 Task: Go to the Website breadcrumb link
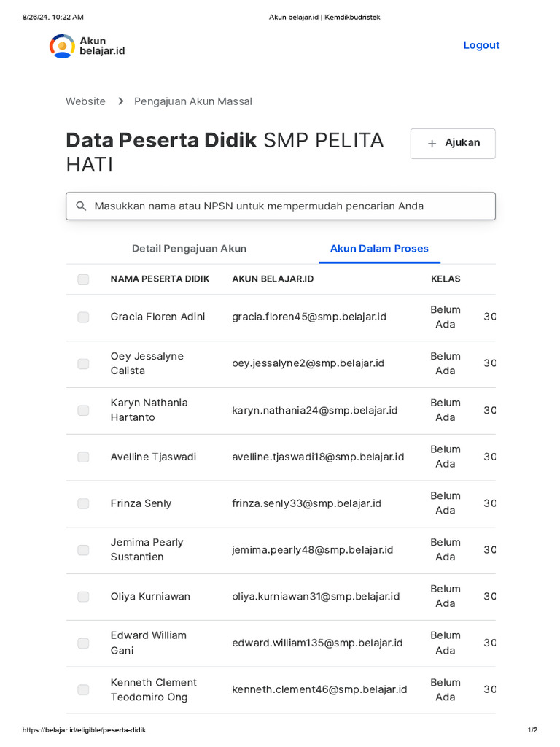[85, 101]
